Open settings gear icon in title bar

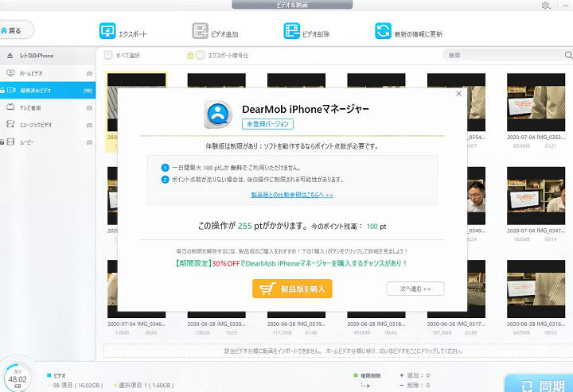[546, 6]
